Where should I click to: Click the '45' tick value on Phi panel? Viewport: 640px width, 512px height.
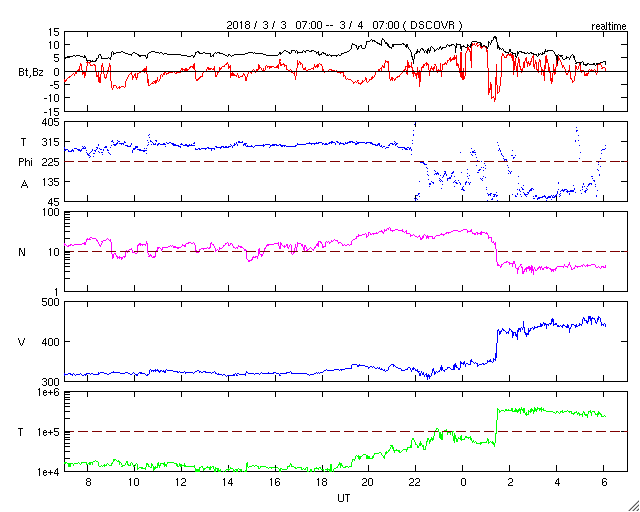point(54,202)
